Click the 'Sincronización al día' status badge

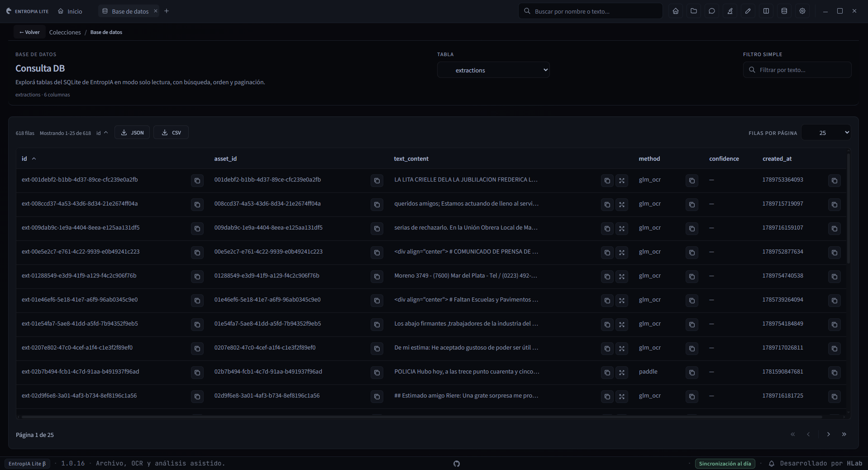click(x=725, y=464)
